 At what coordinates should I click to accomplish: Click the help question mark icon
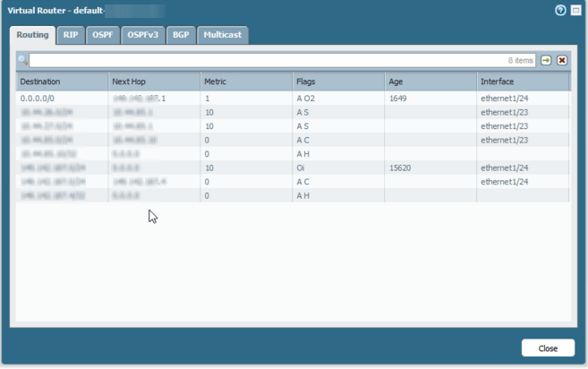[x=560, y=11]
